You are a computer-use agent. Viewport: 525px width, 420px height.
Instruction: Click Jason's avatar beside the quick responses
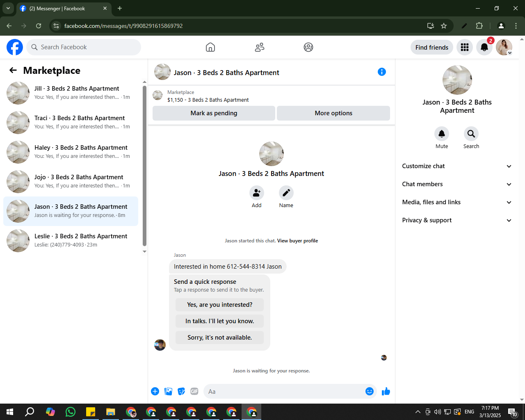click(160, 345)
